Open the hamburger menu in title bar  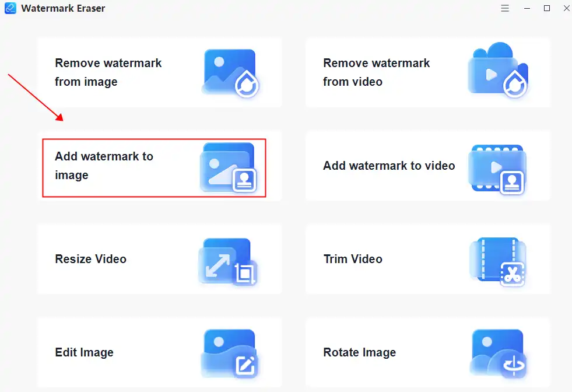click(505, 8)
